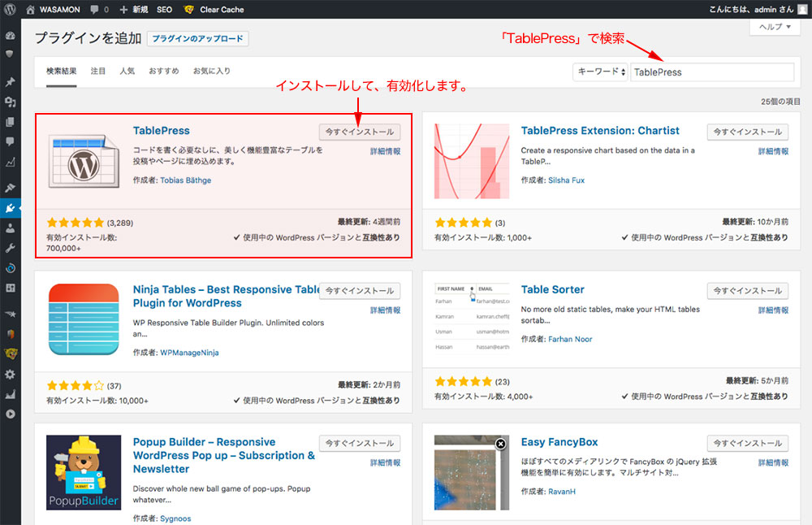Open the arrow-star icon in sidebar
812x525 pixels.
10,314
